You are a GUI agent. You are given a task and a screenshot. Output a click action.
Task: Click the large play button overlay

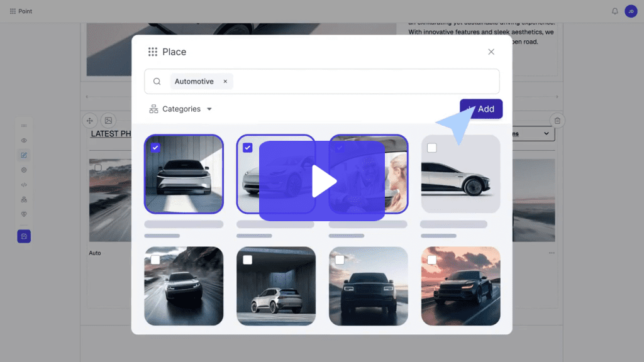[321, 181]
